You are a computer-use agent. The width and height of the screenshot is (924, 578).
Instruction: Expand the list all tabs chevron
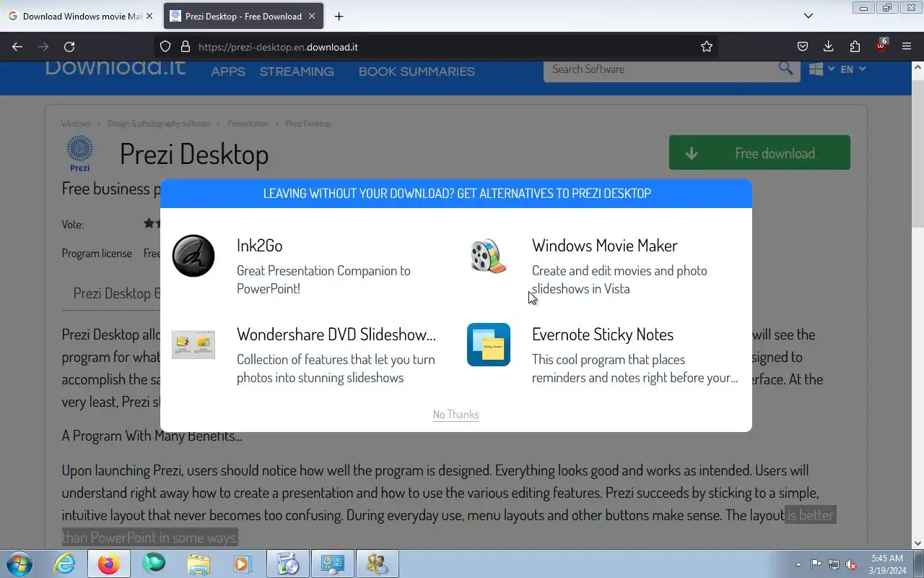click(x=808, y=16)
